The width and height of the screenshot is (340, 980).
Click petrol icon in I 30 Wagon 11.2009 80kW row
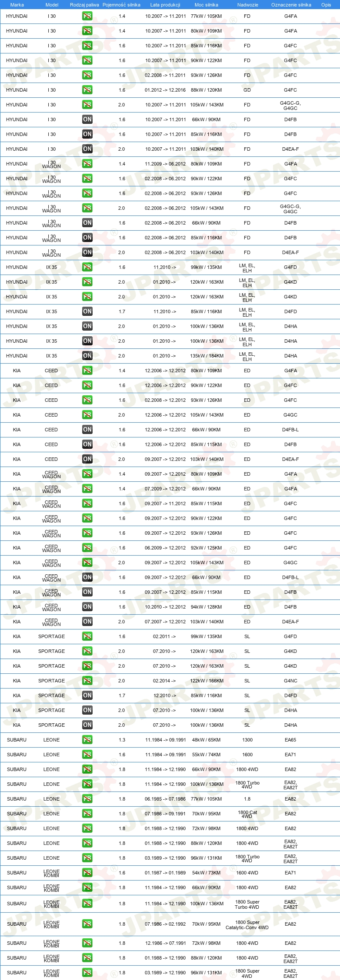[x=87, y=164]
